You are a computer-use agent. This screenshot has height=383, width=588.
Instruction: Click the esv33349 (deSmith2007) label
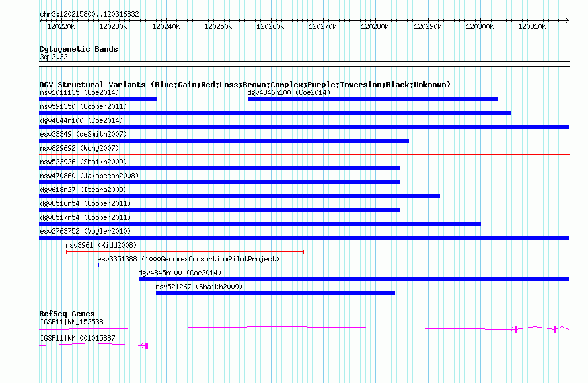pyautogui.click(x=83, y=134)
